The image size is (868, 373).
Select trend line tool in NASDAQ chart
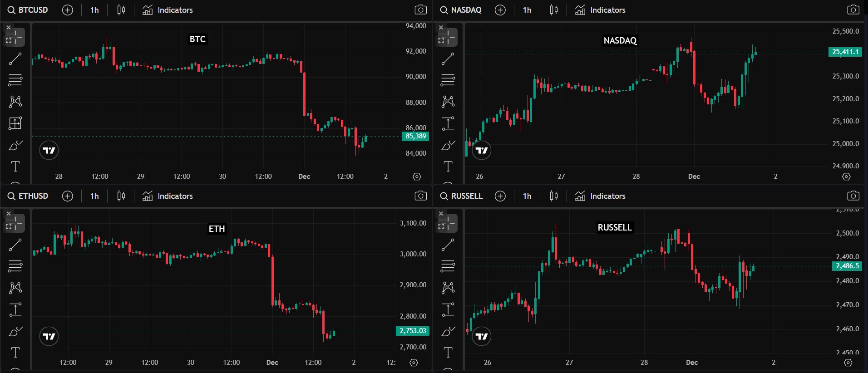pos(448,59)
